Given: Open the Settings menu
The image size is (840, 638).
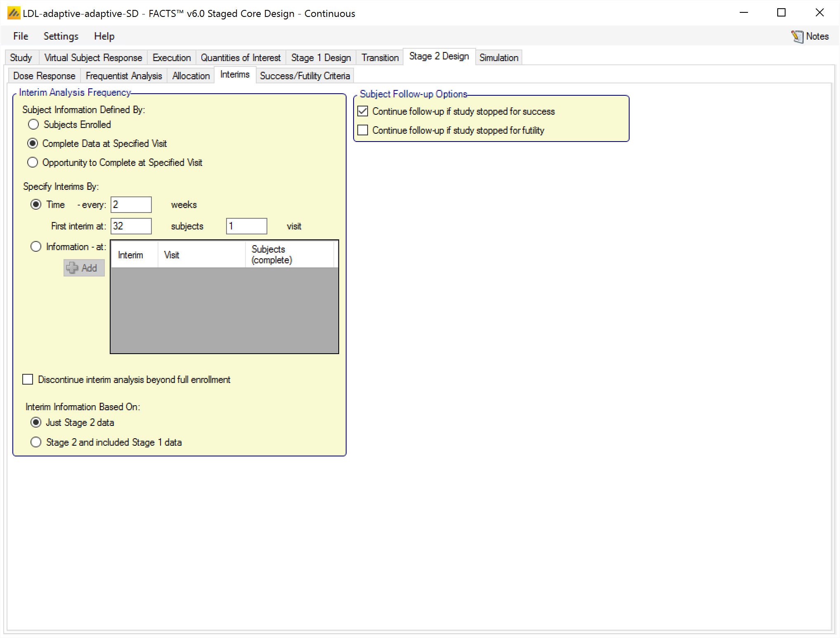Looking at the screenshot, I should 61,36.
